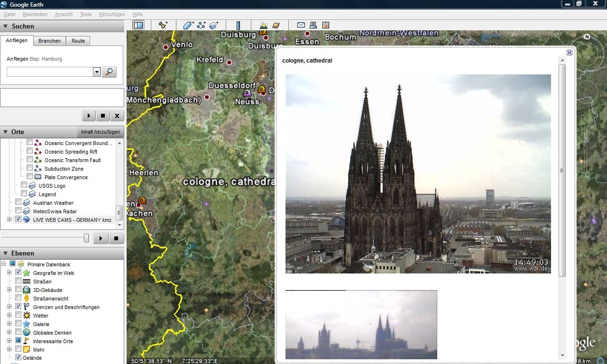Uncheck LIVE WEB CAMS - GERMANY.kmz

tap(18, 219)
